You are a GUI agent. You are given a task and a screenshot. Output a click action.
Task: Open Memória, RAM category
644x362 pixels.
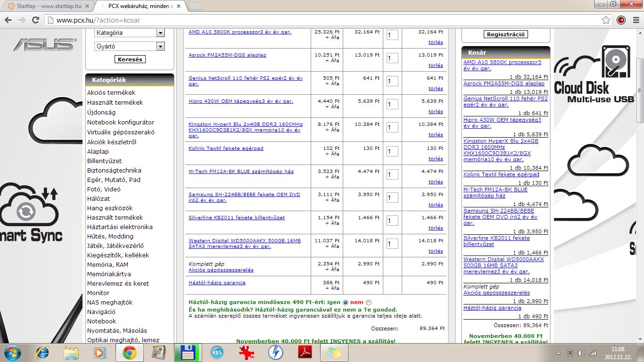click(x=107, y=264)
